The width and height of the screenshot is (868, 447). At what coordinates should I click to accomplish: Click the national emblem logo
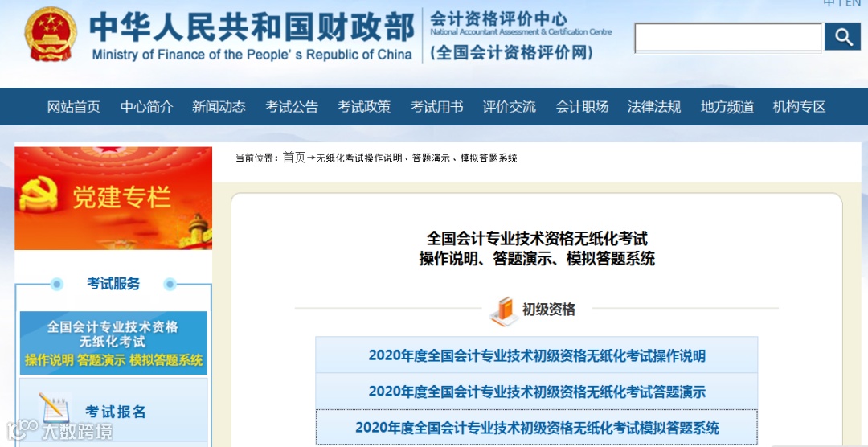click(51, 35)
